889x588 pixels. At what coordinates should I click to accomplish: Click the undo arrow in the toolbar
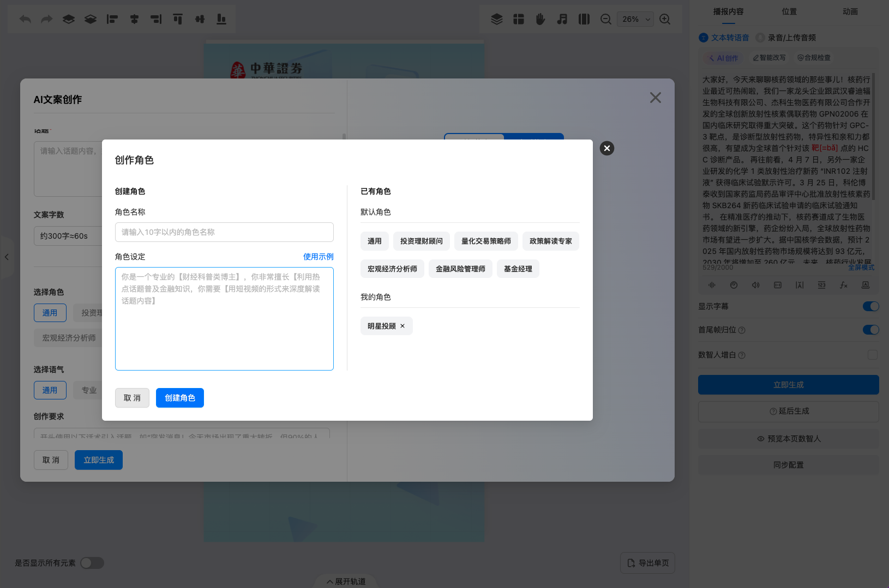(x=25, y=19)
